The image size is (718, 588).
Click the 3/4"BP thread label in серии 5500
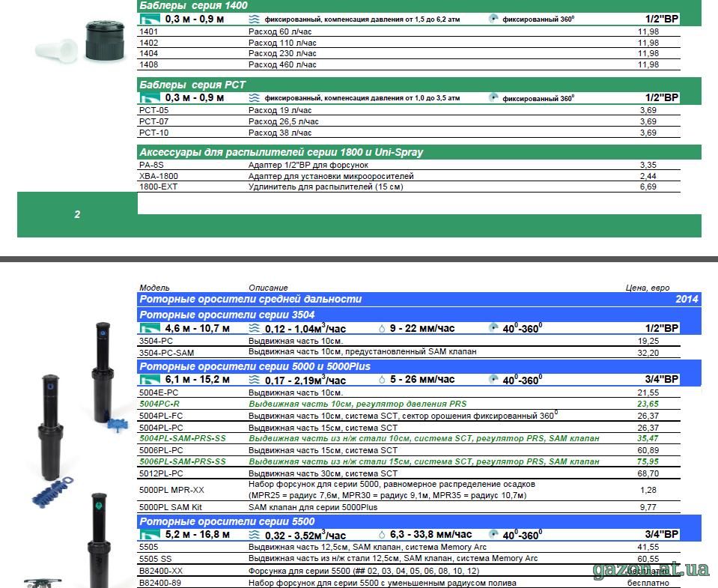pos(662,534)
